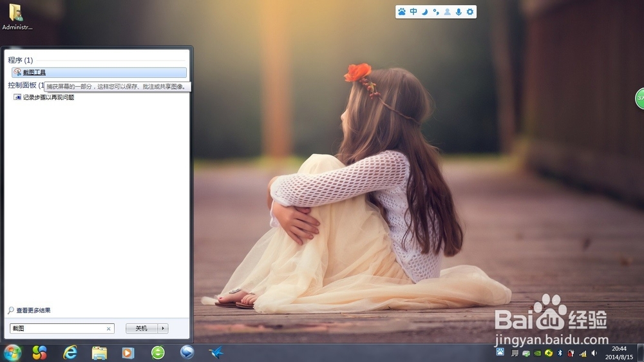Open IME settings gear icon
The width and height of the screenshot is (644, 362).
(470, 12)
